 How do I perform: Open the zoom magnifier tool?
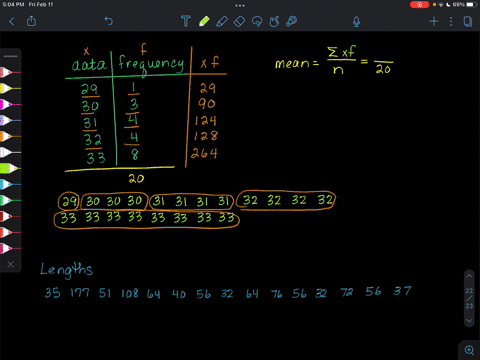pos(469,350)
